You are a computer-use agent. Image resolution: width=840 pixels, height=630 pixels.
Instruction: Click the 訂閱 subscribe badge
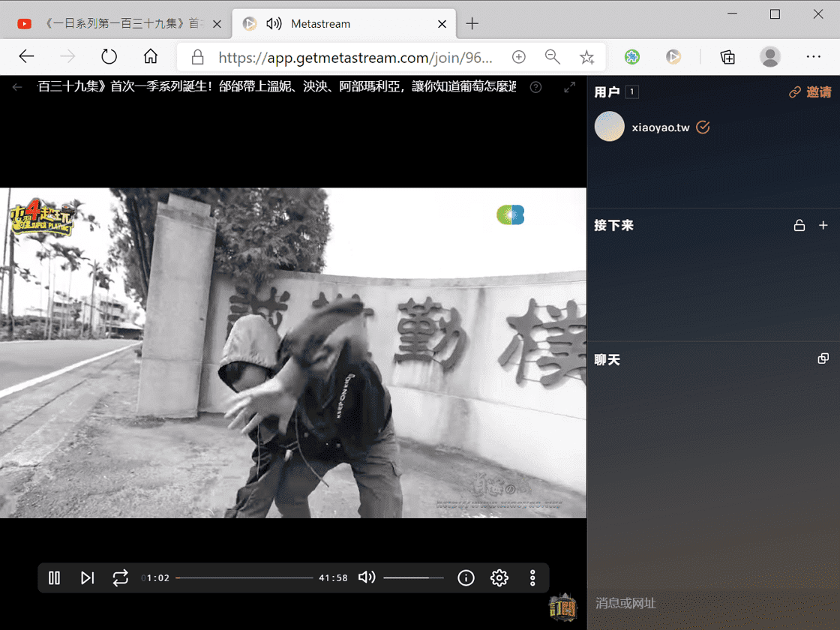563,608
